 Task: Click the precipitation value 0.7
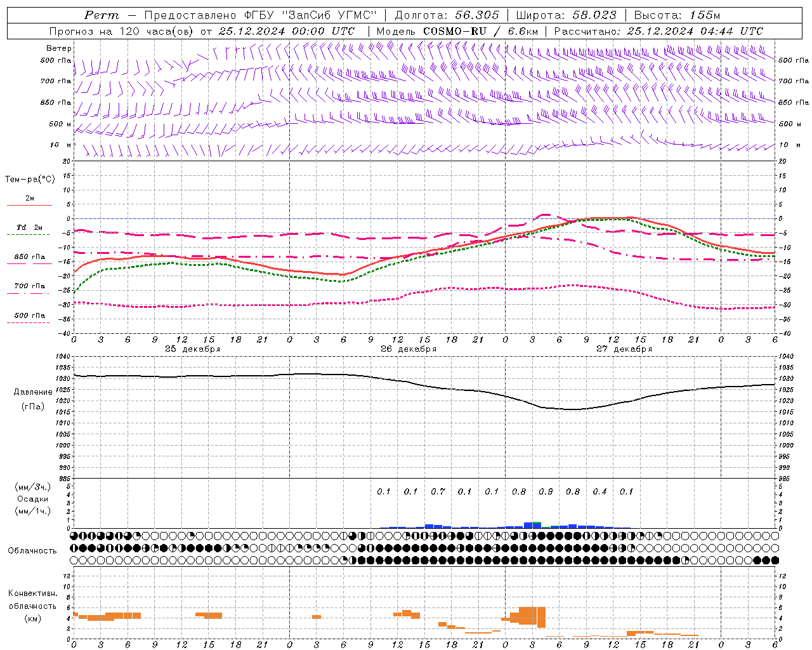pyautogui.click(x=438, y=492)
